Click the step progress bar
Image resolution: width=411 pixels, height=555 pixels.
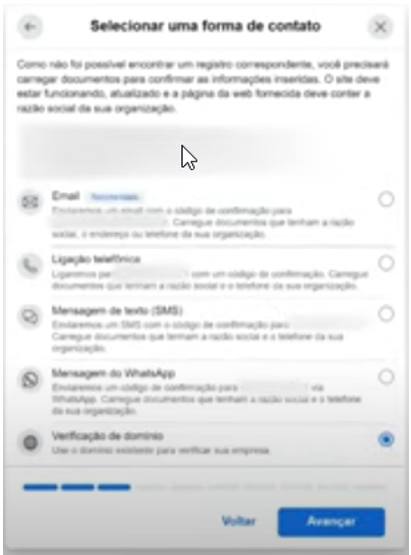coord(205,487)
